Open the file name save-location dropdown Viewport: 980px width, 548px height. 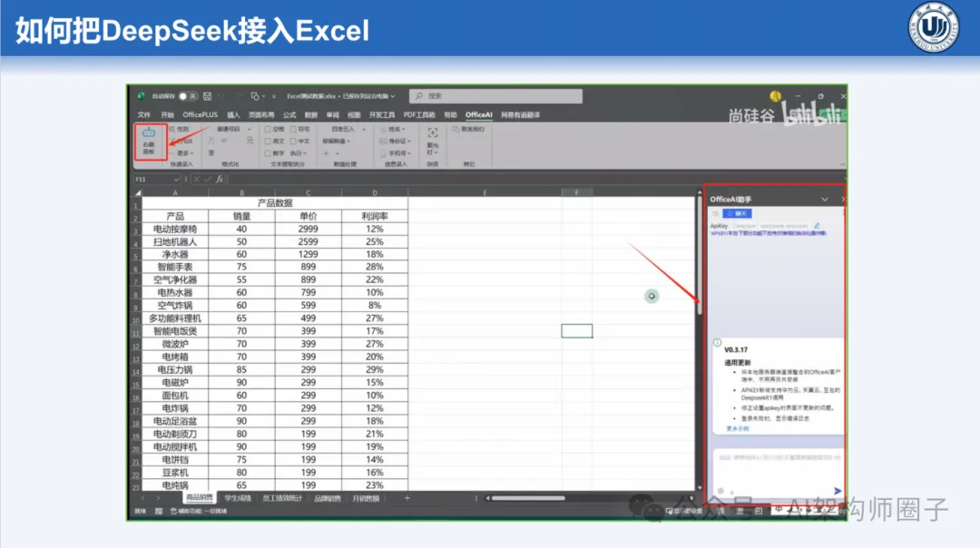click(x=393, y=96)
